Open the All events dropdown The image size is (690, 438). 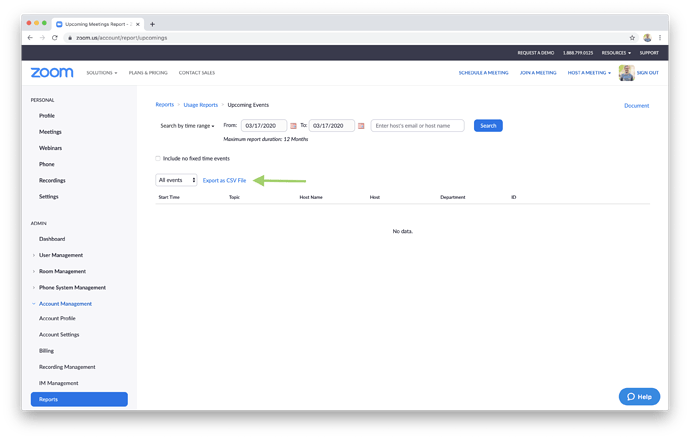pos(176,180)
